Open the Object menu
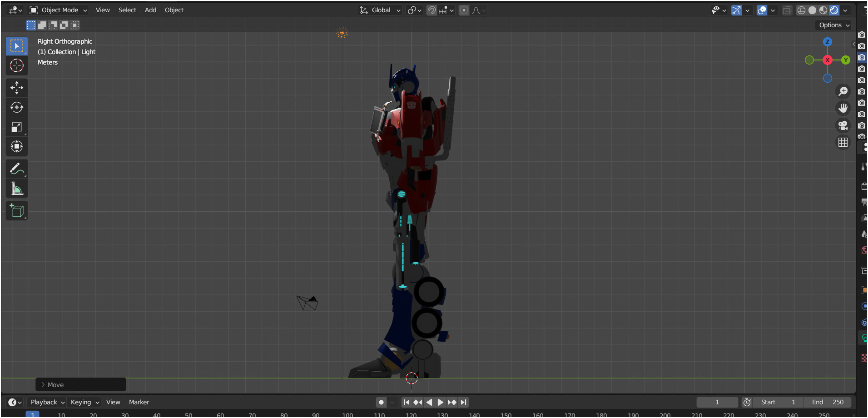Image resolution: width=868 pixels, height=418 pixels. (174, 10)
